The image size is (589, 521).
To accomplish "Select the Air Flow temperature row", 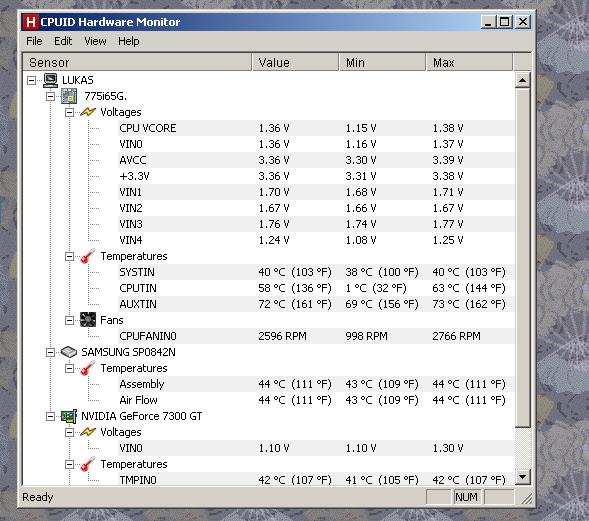I will [316, 400].
